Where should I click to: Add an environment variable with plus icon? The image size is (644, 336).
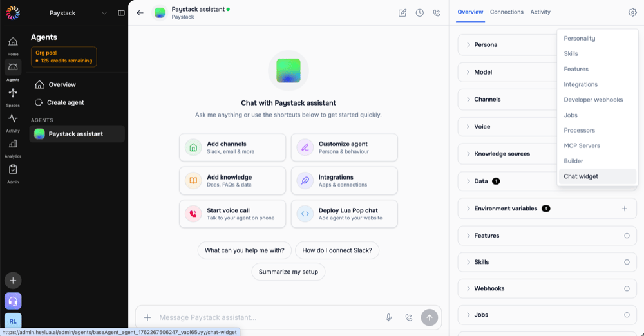coord(624,209)
